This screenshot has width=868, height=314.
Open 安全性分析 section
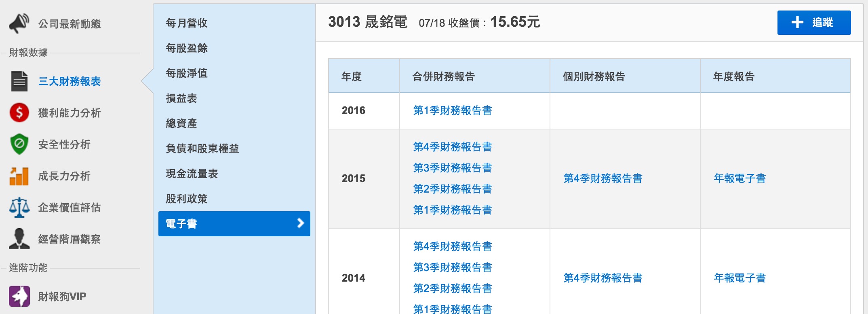pyautogui.click(x=64, y=144)
